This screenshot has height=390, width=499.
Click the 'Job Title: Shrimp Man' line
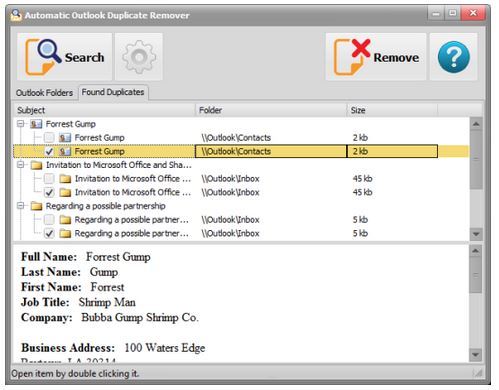[x=78, y=302]
